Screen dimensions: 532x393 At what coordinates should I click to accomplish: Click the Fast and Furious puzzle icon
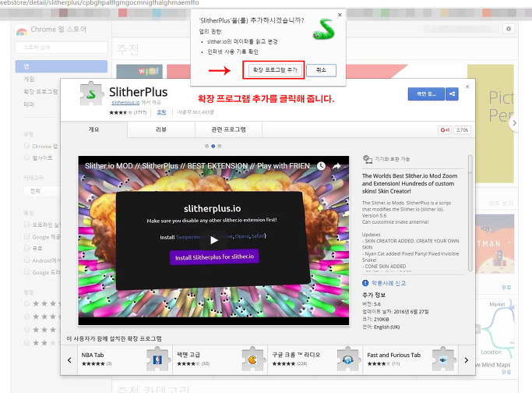pyautogui.click(x=443, y=359)
